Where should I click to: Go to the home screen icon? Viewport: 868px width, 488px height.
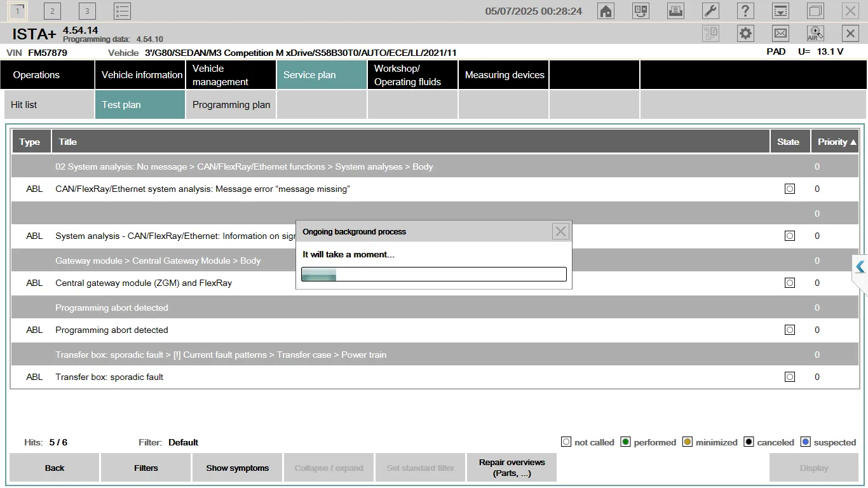click(x=606, y=11)
